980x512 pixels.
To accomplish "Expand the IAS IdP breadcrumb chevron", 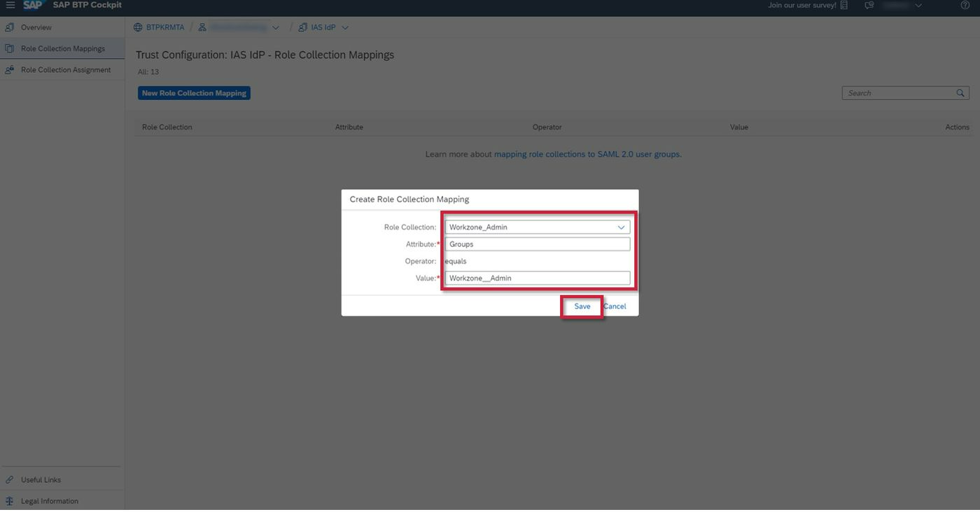I will 344,28.
